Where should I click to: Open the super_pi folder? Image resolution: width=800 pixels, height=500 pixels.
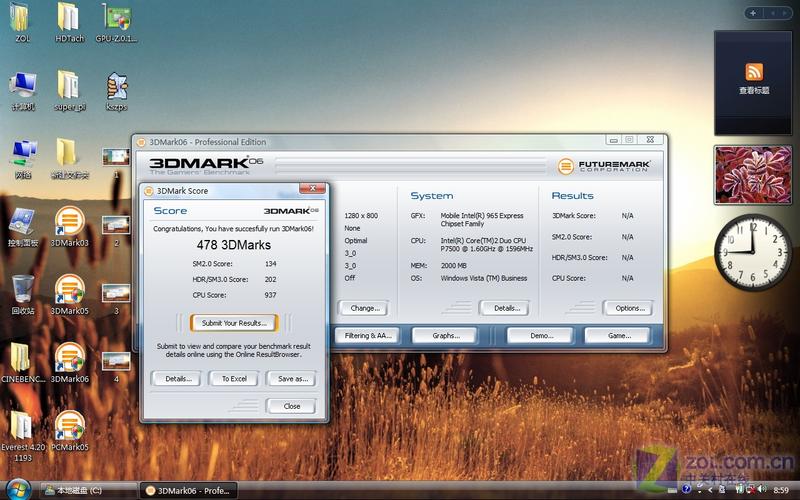coord(69,91)
